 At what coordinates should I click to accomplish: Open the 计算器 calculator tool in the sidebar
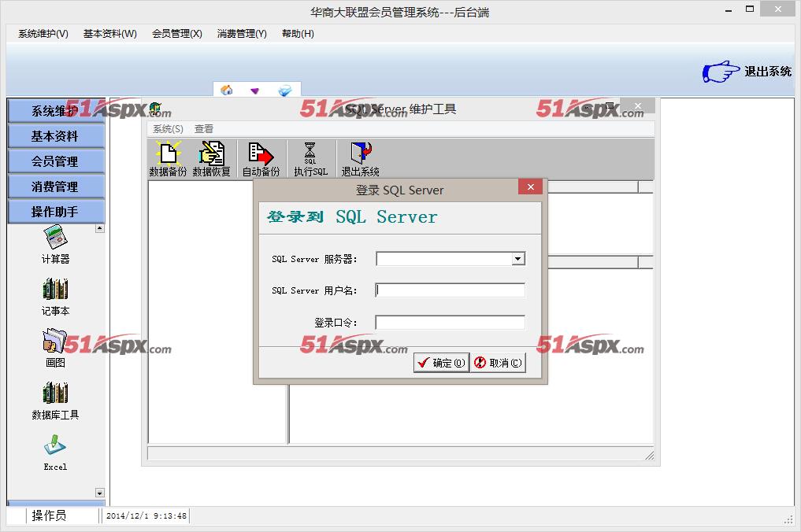point(55,245)
